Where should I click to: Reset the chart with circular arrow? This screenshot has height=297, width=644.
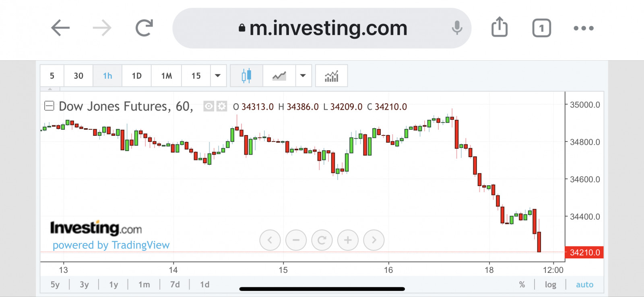tap(322, 240)
